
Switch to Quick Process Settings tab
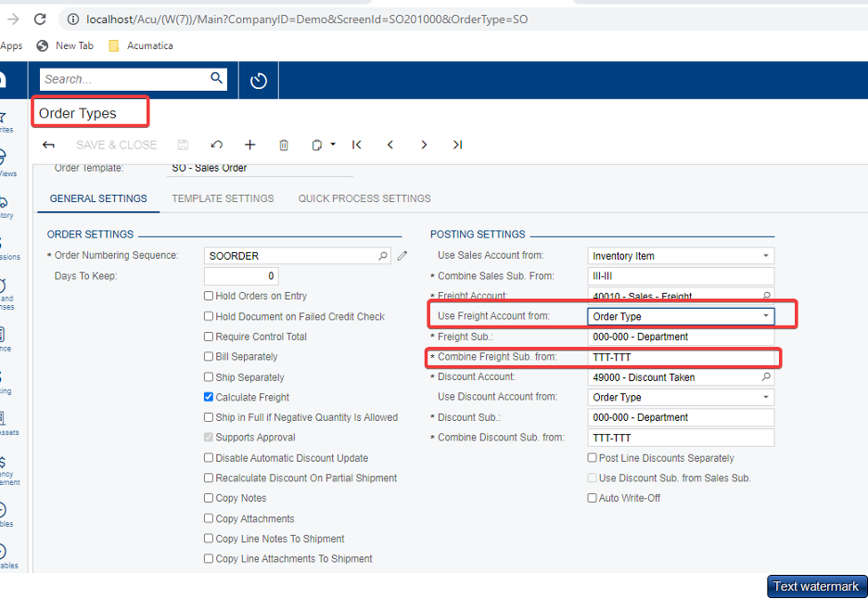tap(364, 198)
